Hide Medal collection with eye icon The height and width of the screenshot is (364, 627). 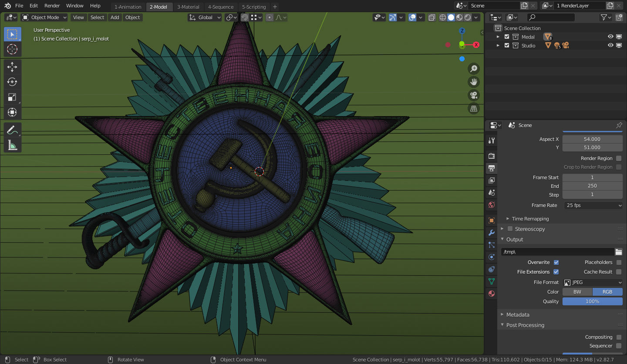coord(610,37)
